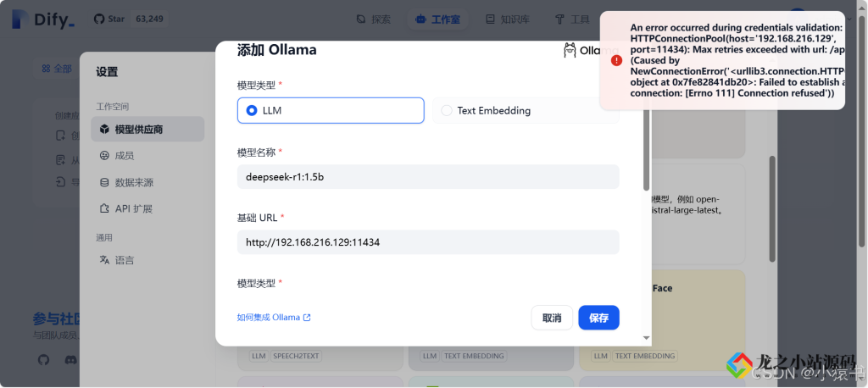Click the dialog scroll down arrow
868x388 pixels.
point(646,338)
